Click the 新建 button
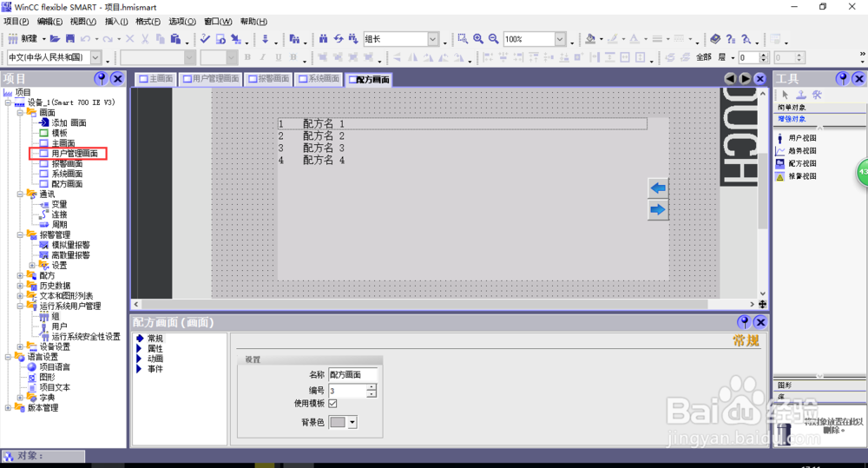Screen dimensions: 868x468 coord(23,39)
